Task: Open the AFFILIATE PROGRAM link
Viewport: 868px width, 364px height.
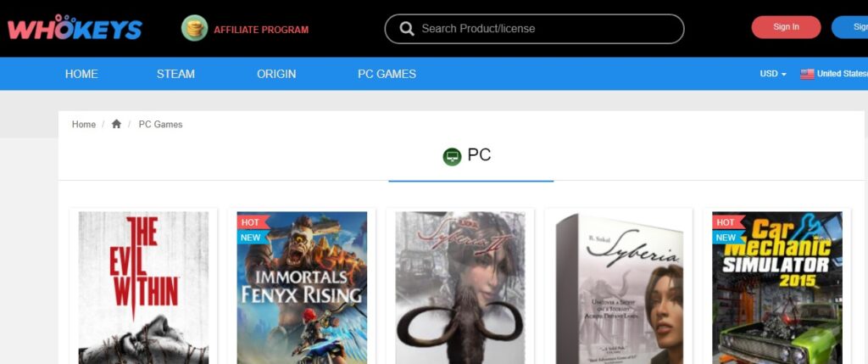Action: pos(261,30)
